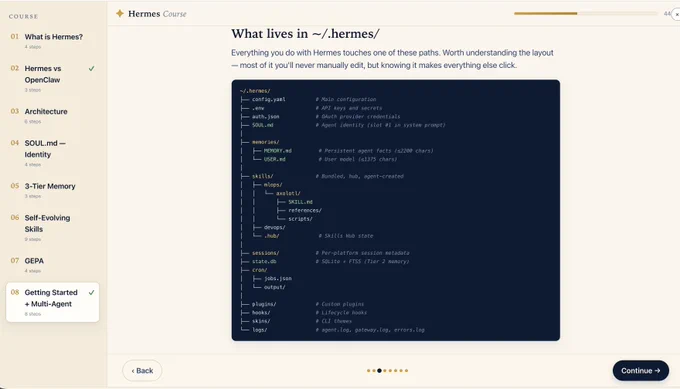The width and height of the screenshot is (680, 389).
Task: Open lesson 01 What is Hermes?
Action: 52,41
